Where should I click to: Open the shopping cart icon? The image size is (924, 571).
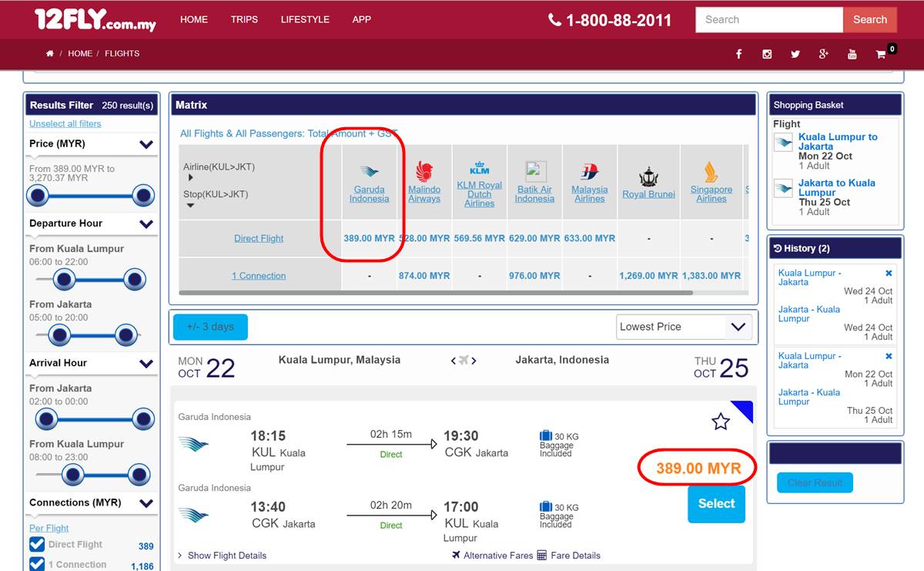coord(881,54)
